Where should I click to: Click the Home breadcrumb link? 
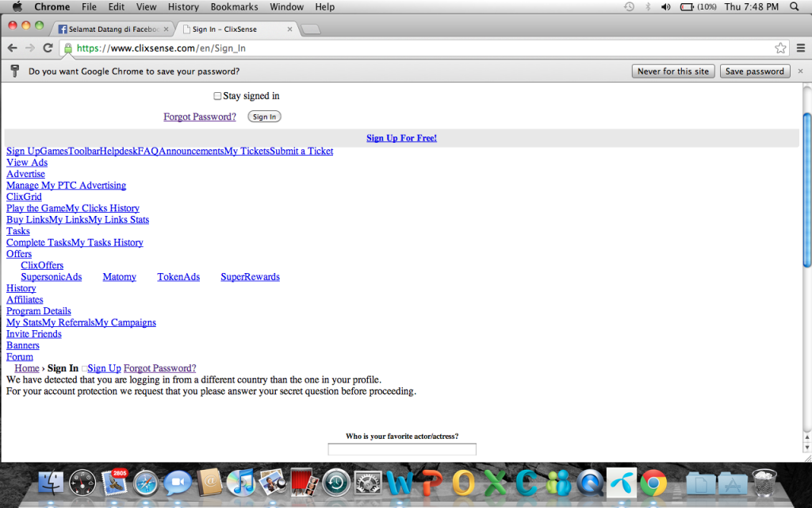point(27,368)
